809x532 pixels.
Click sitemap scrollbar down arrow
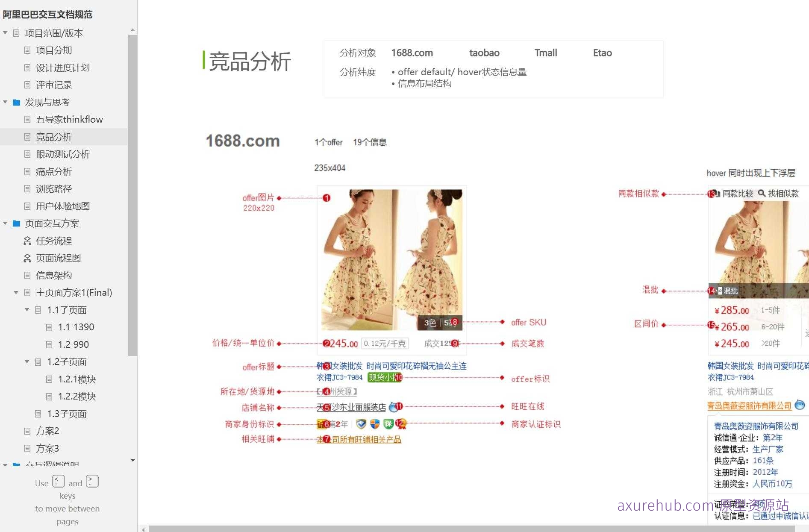tap(132, 460)
